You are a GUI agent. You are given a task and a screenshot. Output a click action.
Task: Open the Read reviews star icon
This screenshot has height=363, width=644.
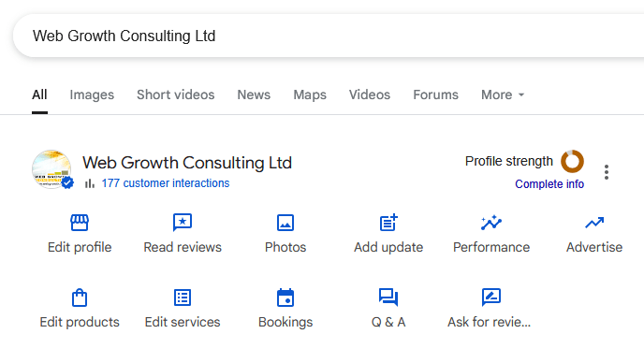(x=183, y=223)
